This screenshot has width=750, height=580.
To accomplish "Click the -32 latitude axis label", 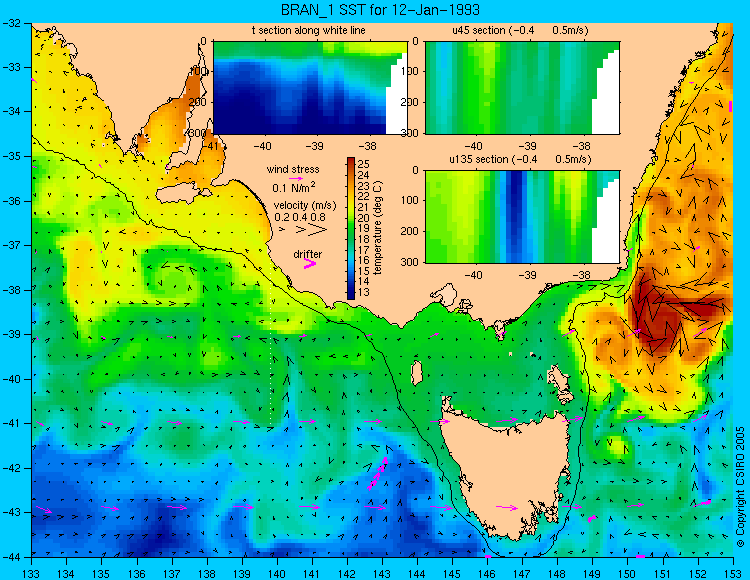I will (x=12, y=23).
